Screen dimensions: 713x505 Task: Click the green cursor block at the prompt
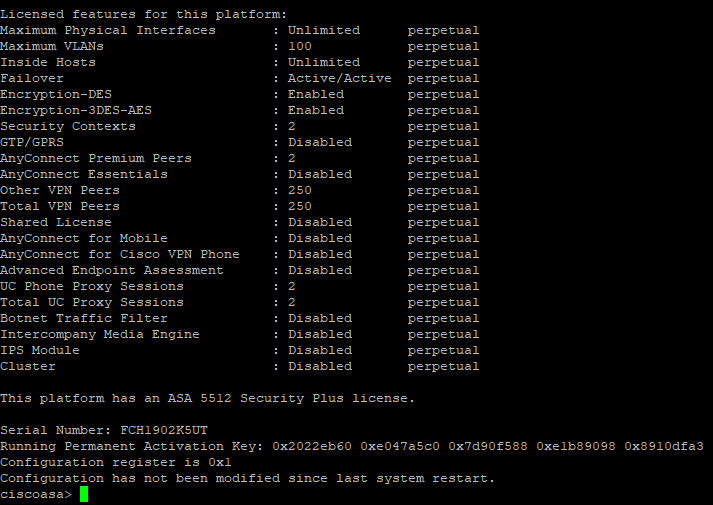point(85,494)
